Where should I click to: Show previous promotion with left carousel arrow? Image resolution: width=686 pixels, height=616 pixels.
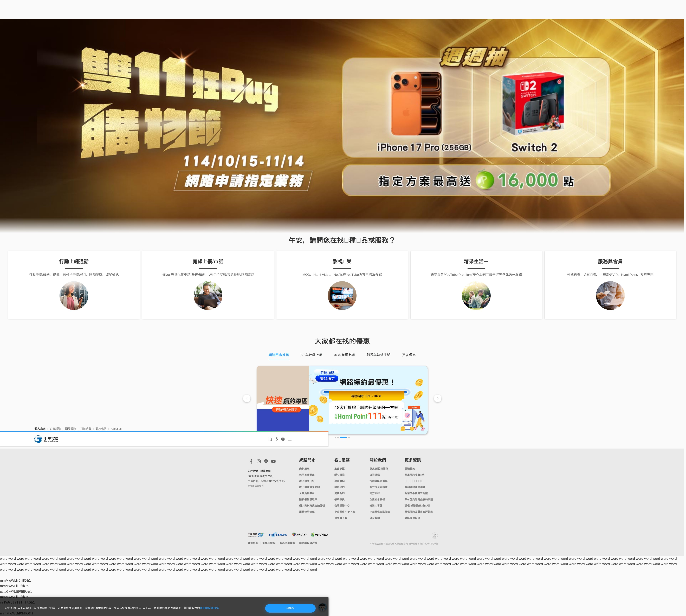pyautogui.click(x=247, y=398)
